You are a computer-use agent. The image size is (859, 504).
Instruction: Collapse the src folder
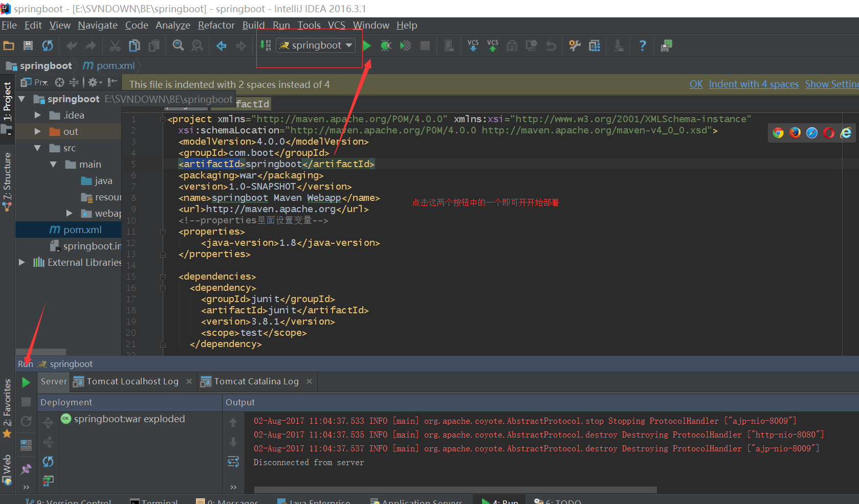(37, 148)
